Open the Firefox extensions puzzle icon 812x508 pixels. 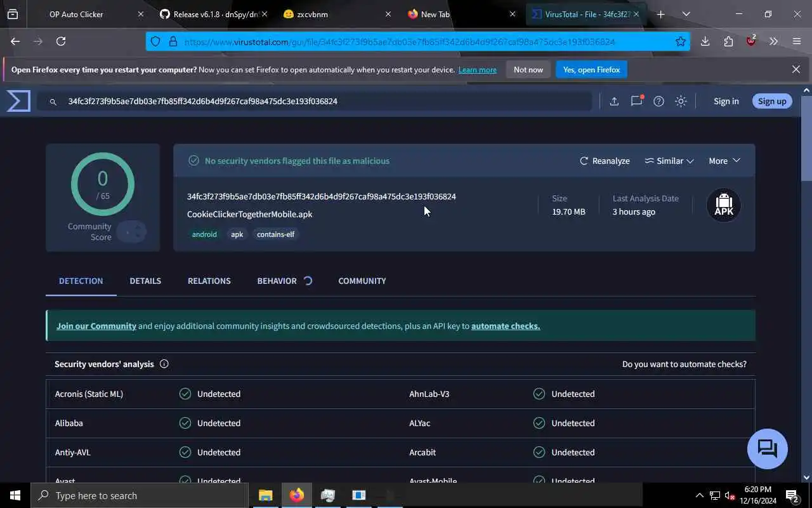click(728, 41)
